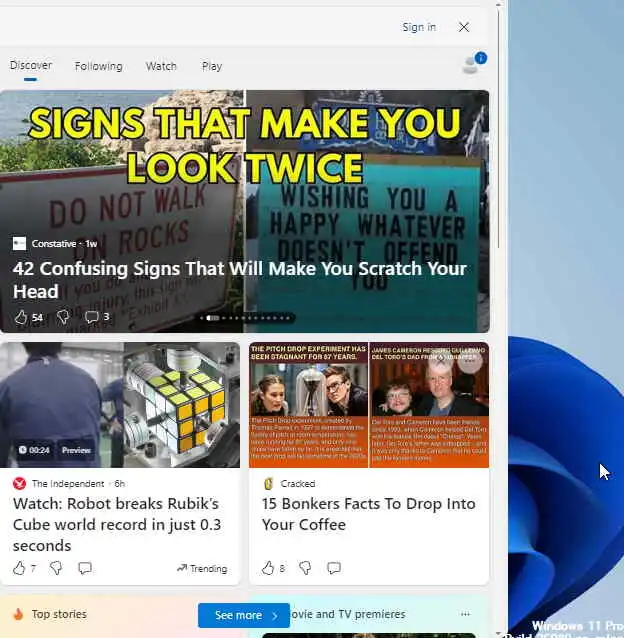
Task: Open the profile notifications icon
Action: tap(474, 63)
